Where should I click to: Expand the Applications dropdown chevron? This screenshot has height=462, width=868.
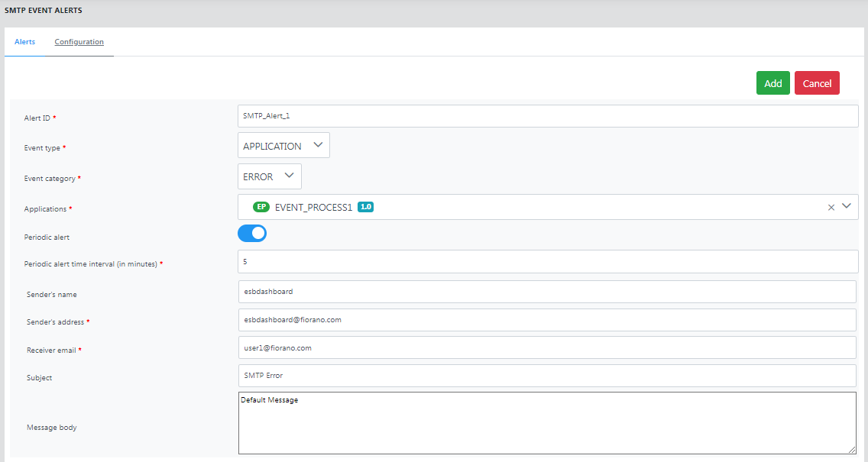[847, 206]
